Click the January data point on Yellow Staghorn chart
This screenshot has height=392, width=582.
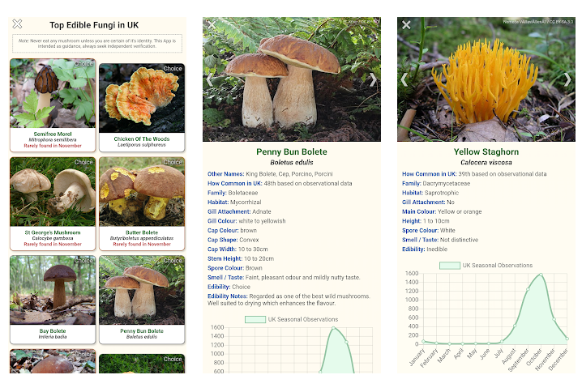click(x=423, y=341)
